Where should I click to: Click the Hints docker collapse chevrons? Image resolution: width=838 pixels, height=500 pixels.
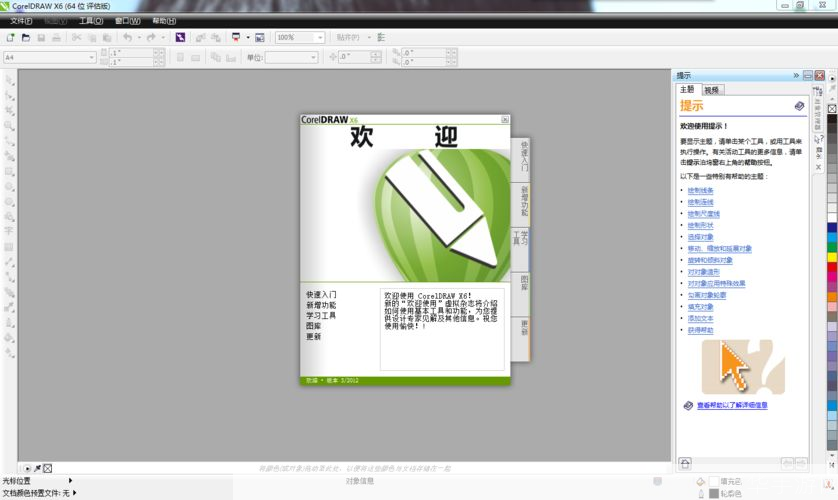(x=796, y=75)
